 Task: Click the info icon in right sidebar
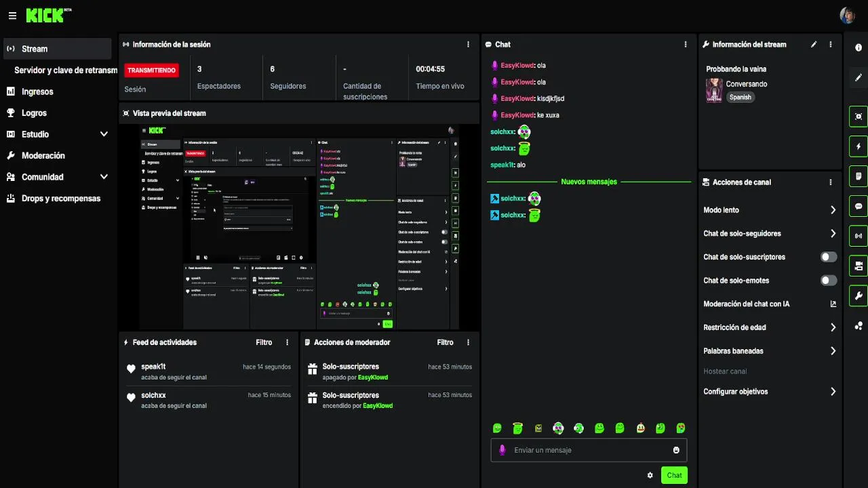[859, 48]
